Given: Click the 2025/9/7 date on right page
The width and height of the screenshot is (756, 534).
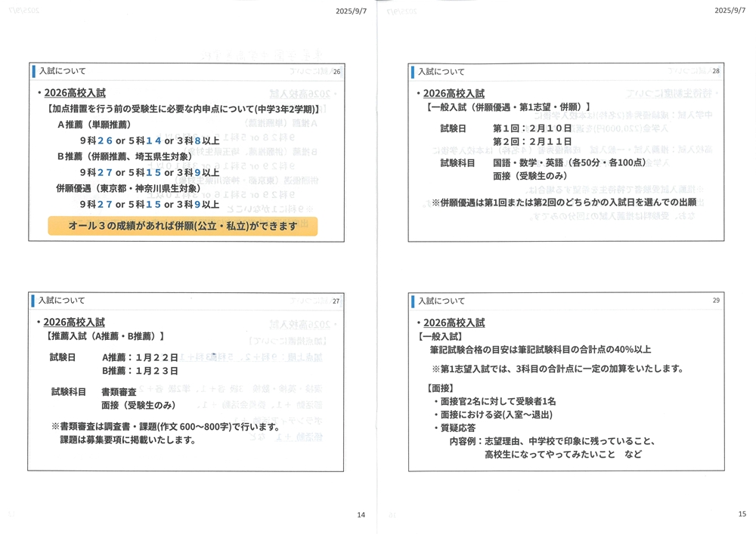Looking at the screenshot, I should 730,11.
